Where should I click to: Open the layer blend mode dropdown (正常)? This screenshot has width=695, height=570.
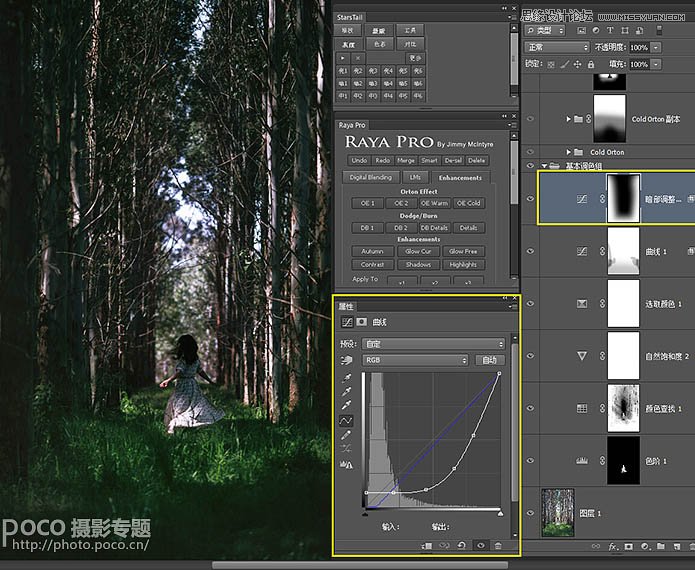[x=557, y=47]
